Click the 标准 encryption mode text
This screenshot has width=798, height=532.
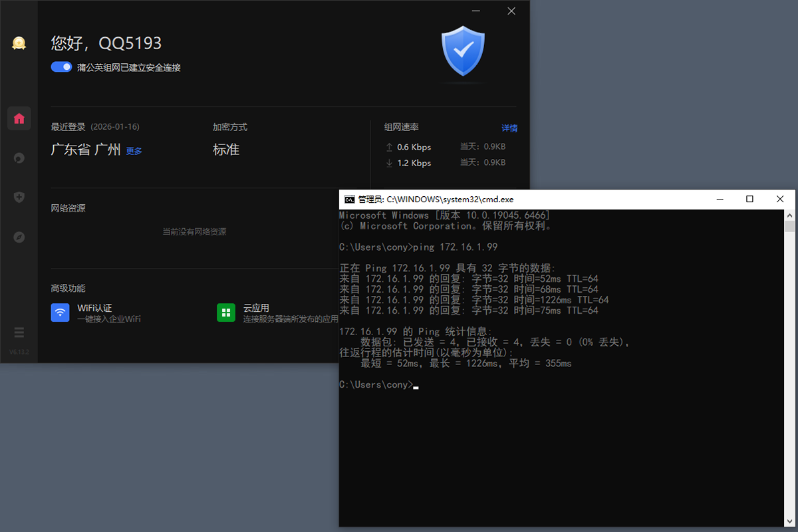[x=226, y=150]
